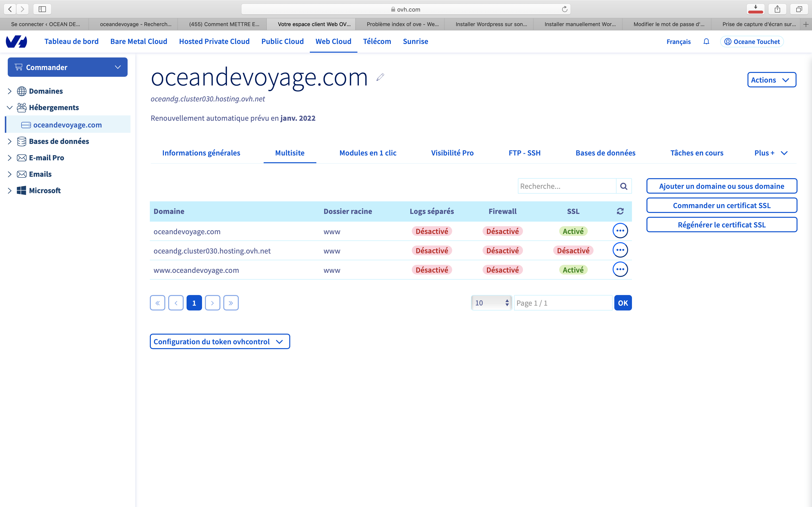The height and width of the screenshot is (507, 812).
Task: Reload page with Safari refresh icon
Action: 565,9
